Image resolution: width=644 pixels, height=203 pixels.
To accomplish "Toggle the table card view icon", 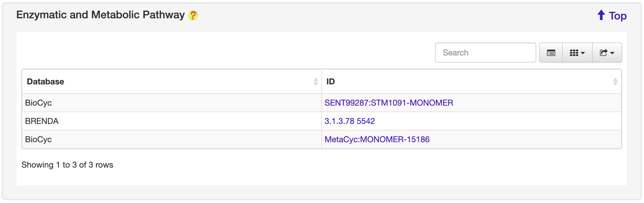I will tap(551, 53).
